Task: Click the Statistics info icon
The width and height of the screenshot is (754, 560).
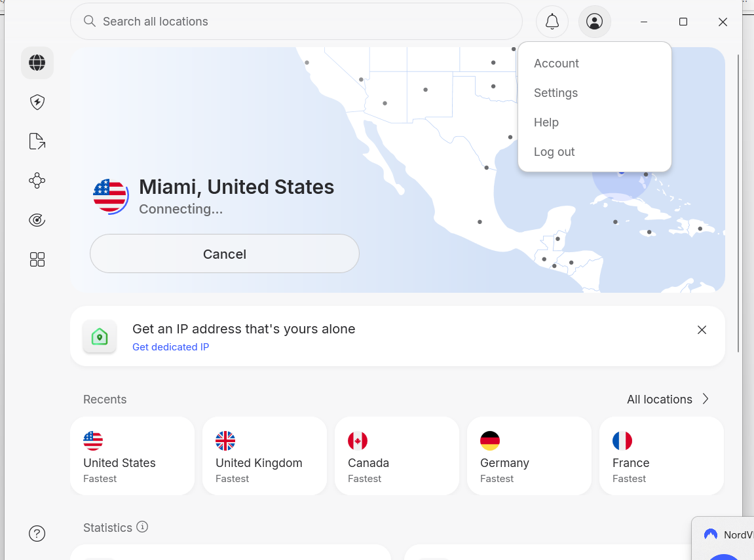Action: coord(142,527)
